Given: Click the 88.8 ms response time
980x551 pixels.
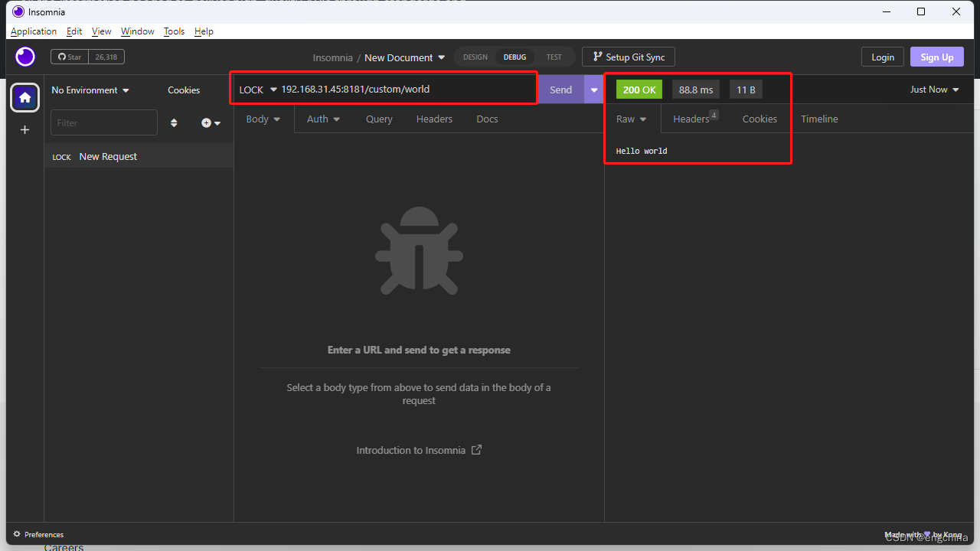Looking at the screenshot, I should click(696, 90).
